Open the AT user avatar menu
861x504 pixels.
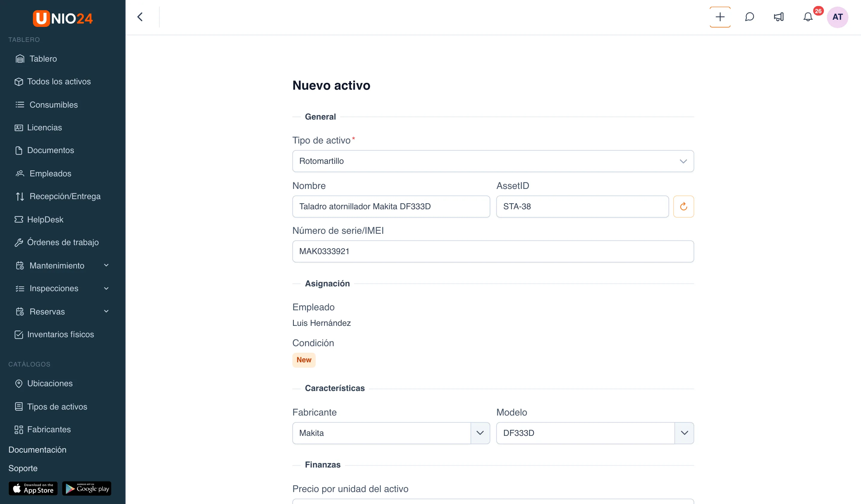point(837,17)
